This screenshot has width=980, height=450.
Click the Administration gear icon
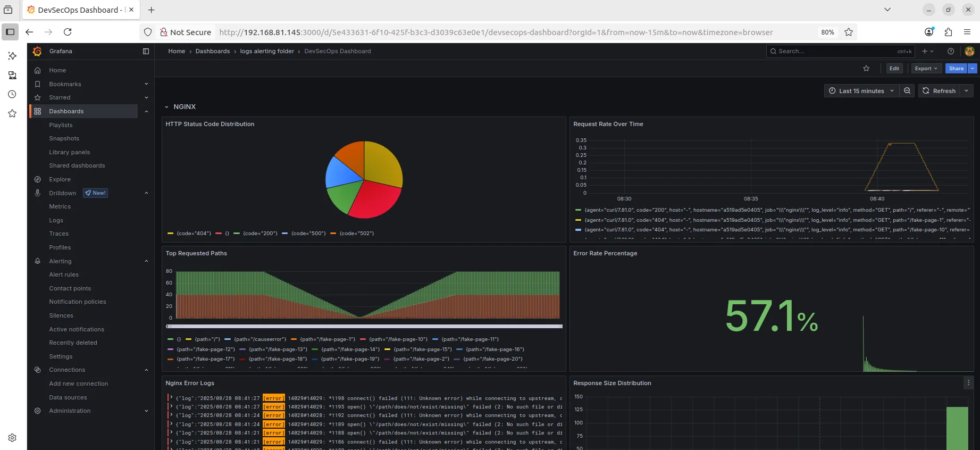(37, 411)
